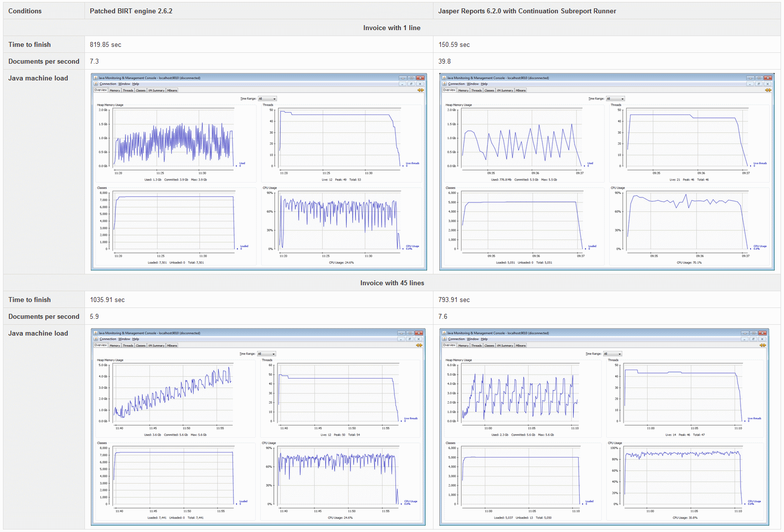Open Time Range dropdown in Jasper 1-line console
This screenshot has height=532, width=784.
coord(615,99)
